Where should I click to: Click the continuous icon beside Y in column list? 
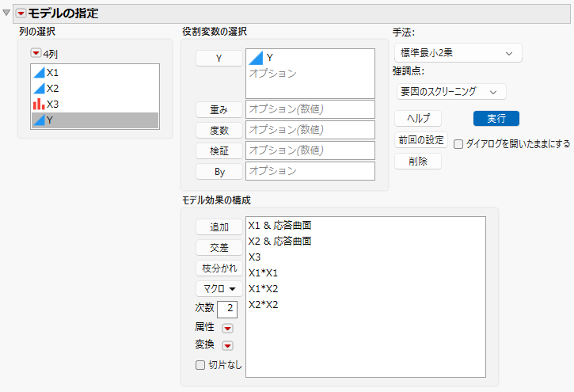tap(39, 120)
